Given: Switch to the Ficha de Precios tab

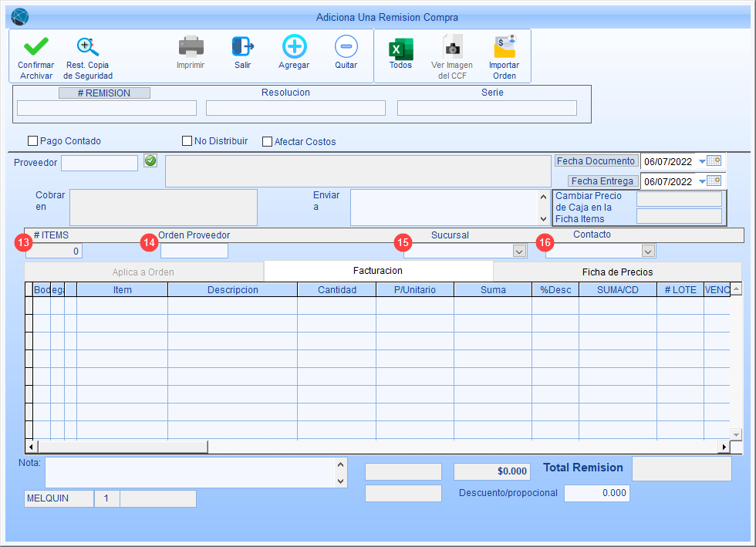Looking at the screenshot, I should click(617, 272).
